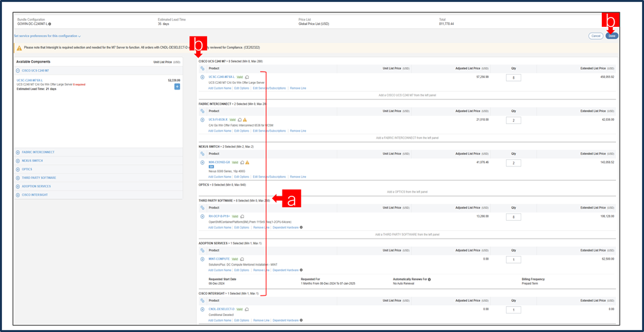Viewport: 644px width, 332px height.
Task: Click the info icon beside Automatically Renews For
Action: [x=429, y=280]
